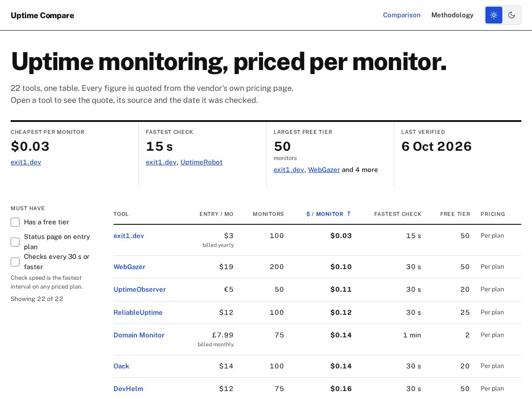Viewport: 532px width, 399px height.
Task: Open WebGazer link under Largest free tier
Action: coord(324,170)
